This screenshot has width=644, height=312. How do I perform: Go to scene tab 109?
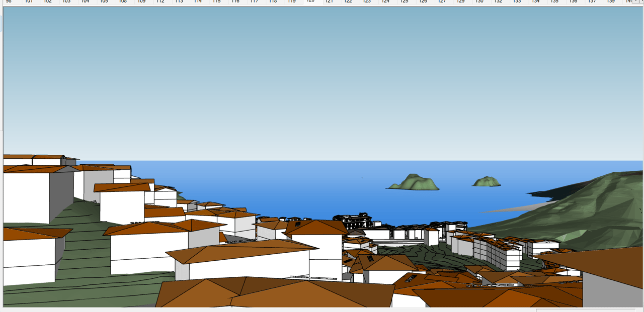click(141, 2)
